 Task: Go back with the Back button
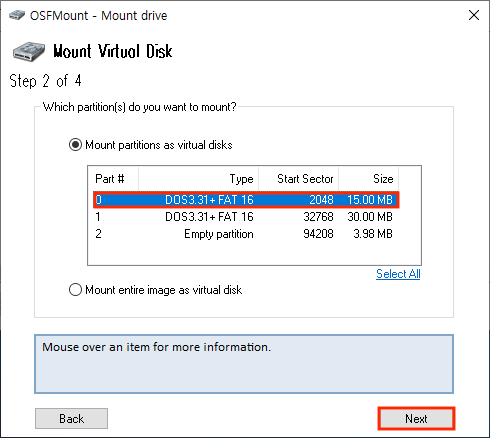click(71, 418)
